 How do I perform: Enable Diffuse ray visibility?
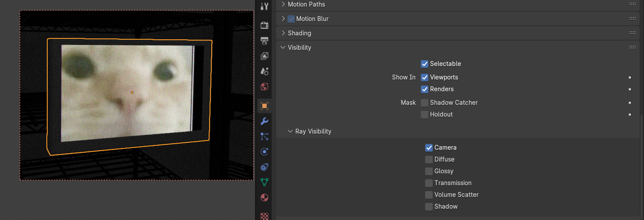429,159
